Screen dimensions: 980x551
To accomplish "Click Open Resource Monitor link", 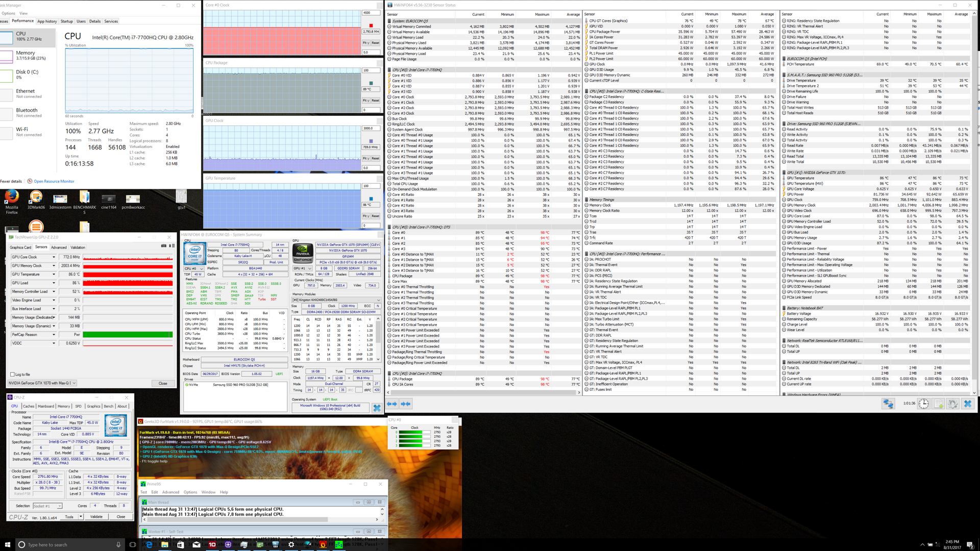I will pyautogui.click(x=54, y=181).
